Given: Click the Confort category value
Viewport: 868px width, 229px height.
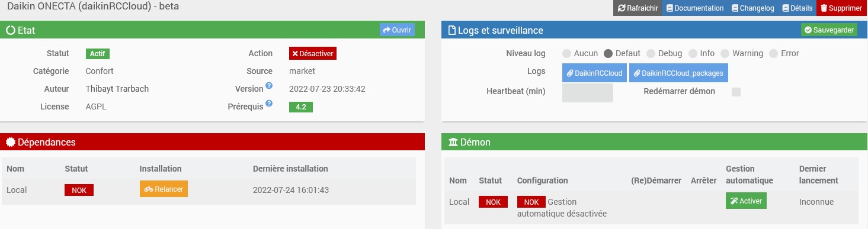Looking at the screenshot, I should 100,71.
